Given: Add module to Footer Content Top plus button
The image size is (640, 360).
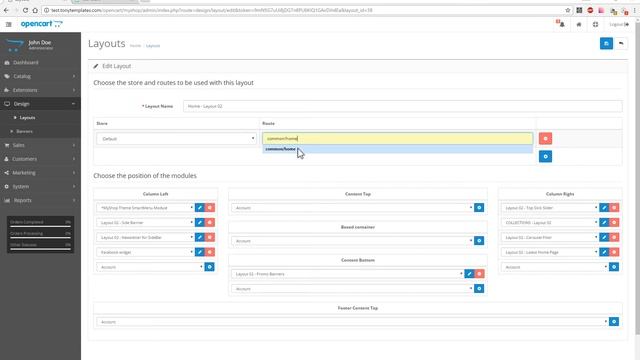Looking at the screenshot, I should pos(614,322).
